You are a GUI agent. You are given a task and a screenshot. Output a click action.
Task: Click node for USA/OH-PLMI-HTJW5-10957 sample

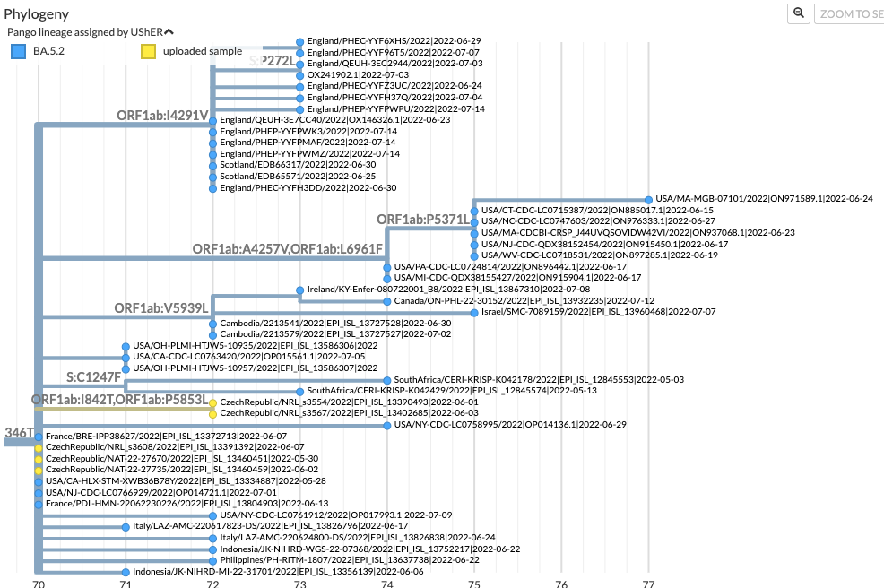pos(126,368)
